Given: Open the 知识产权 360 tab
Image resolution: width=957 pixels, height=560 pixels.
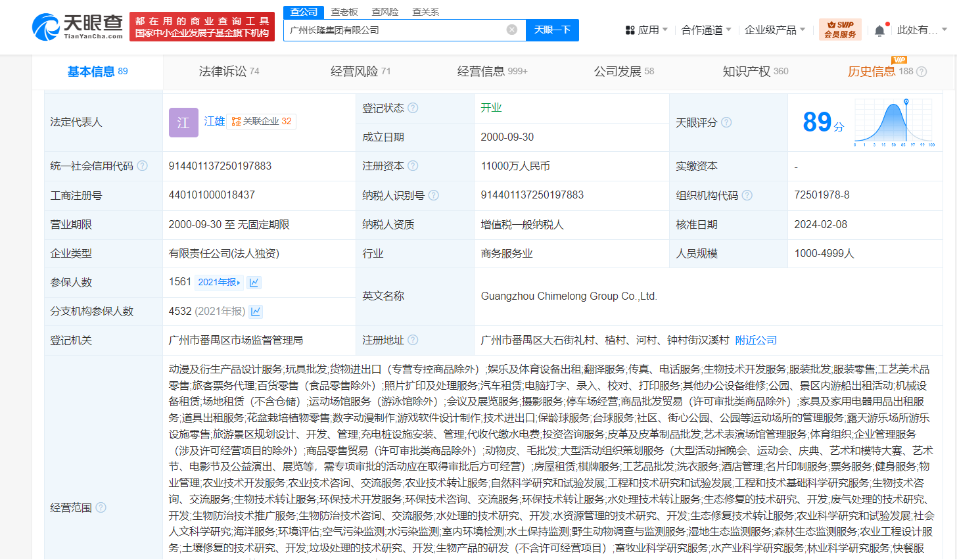Looking at the screenshot, I should [x=755, y=72].
